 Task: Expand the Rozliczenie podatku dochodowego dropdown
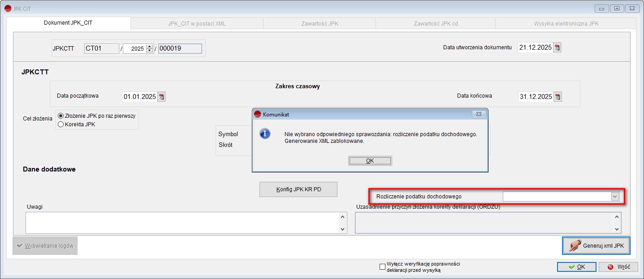tap(614, 196)
